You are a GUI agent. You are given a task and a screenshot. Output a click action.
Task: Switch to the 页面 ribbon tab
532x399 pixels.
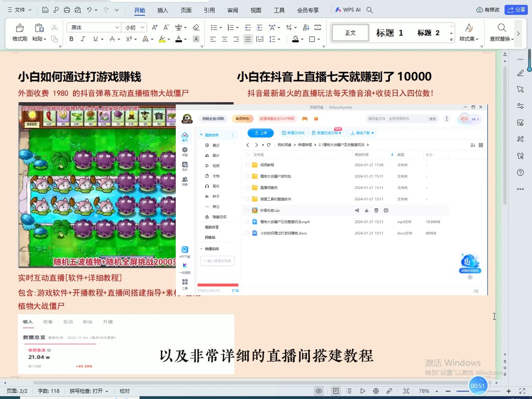pos(186,10)
